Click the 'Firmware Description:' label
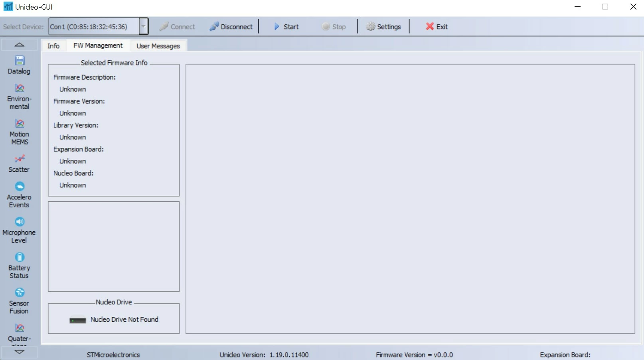Image resolution: width=644 pixels, height=360 pixels. [85, 78]
